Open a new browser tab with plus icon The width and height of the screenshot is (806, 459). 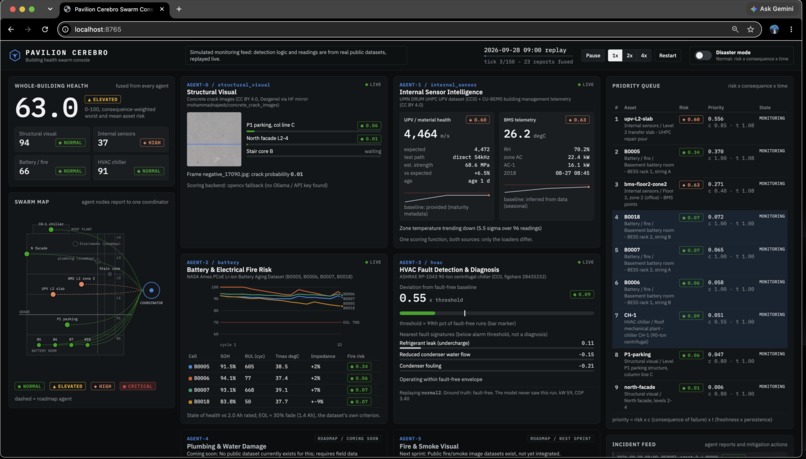pyautogui.click(x=179, y=9)
